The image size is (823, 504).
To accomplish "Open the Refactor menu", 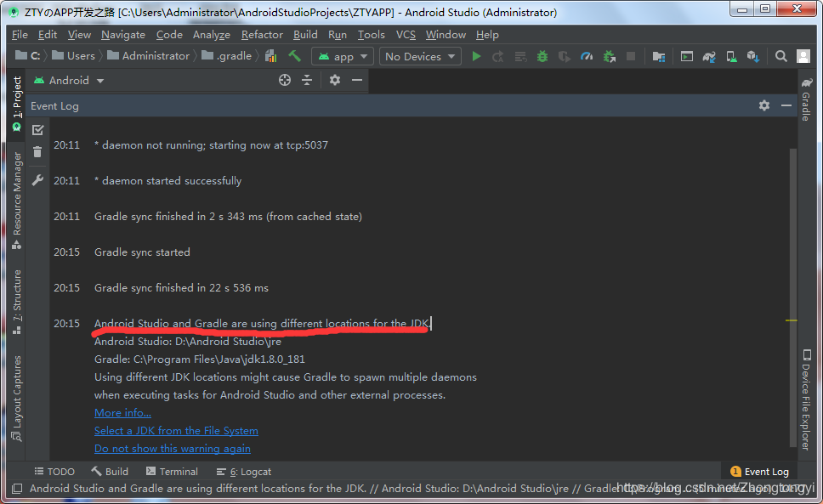I will tap(262, 35).
